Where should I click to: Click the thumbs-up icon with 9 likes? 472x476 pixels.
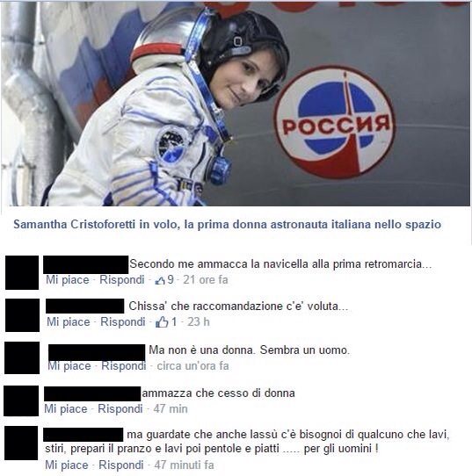click(x=160, y=280)
